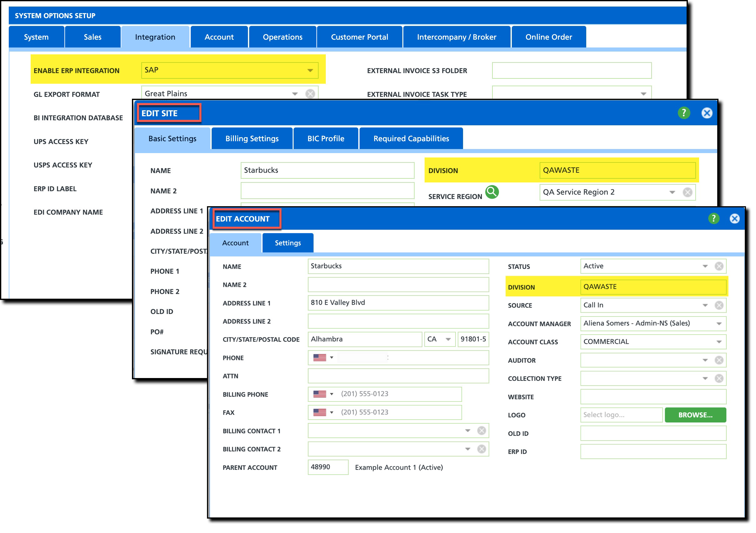Clear the Collection Type selection
The width and height of the screenshot is (756, 533).
pos(719,379)
